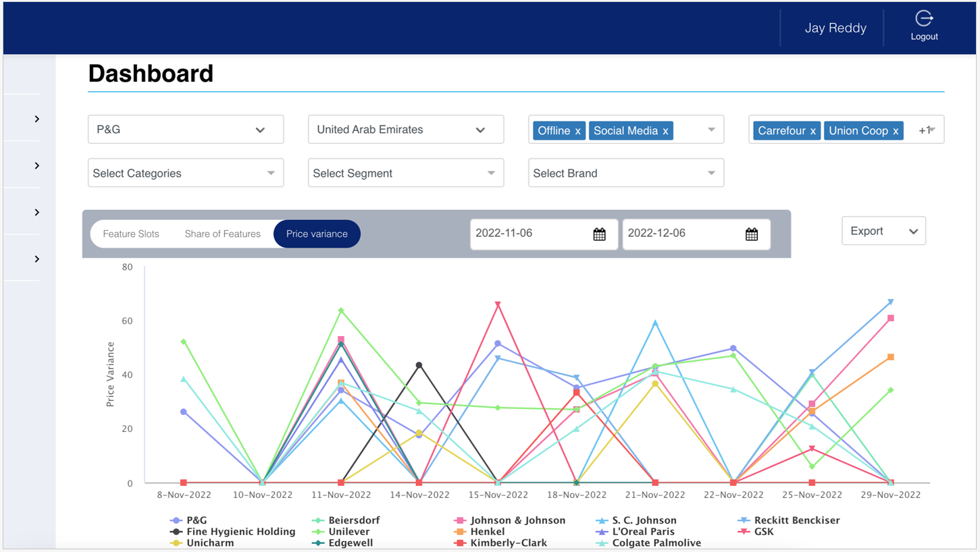Switch to the Feature Slots tab
Viewport: 980px width, 552px height.
(x=131, y=234)
